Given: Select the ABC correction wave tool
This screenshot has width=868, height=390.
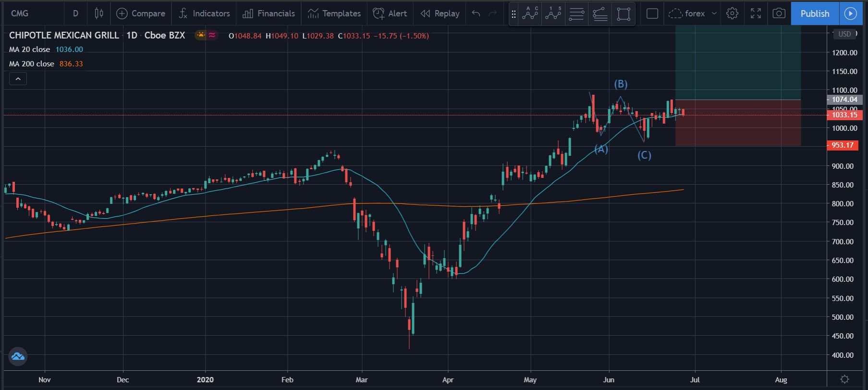Looking at the screenshot, I should 530,13.
